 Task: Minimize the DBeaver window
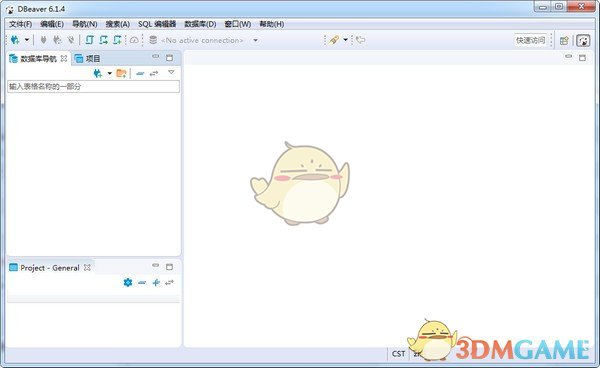543,7
